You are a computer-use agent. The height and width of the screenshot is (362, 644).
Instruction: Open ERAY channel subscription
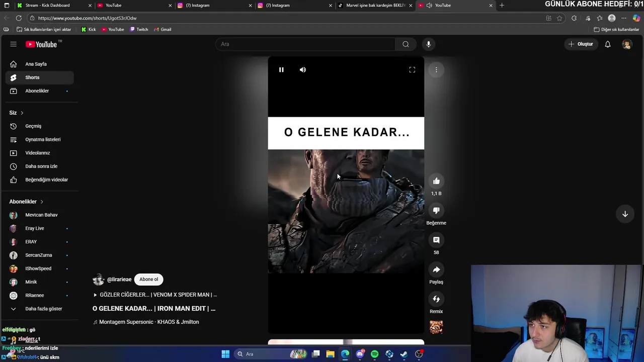tap(40, 242)
